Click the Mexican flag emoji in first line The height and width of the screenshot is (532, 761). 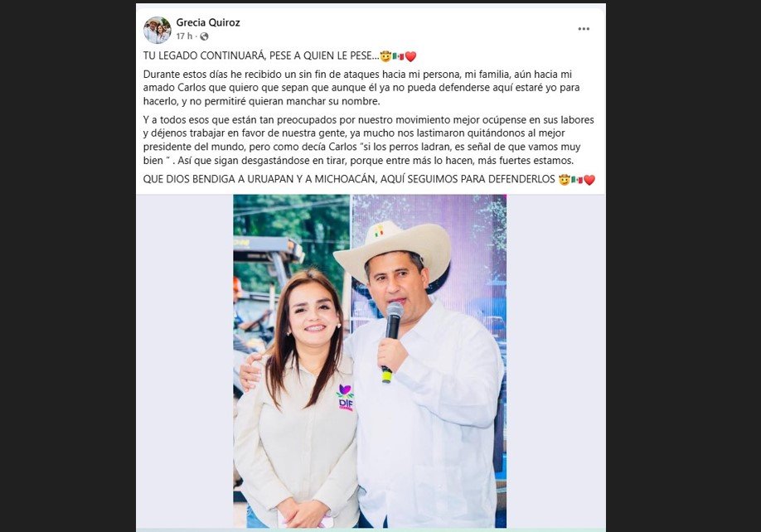click(x=398, y=56)
